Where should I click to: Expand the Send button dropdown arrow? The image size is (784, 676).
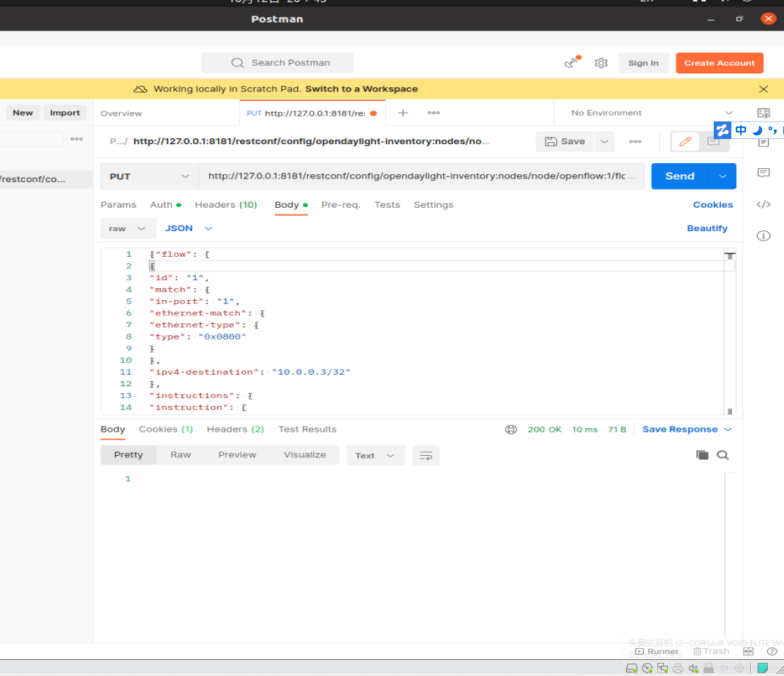pos(723,176)
